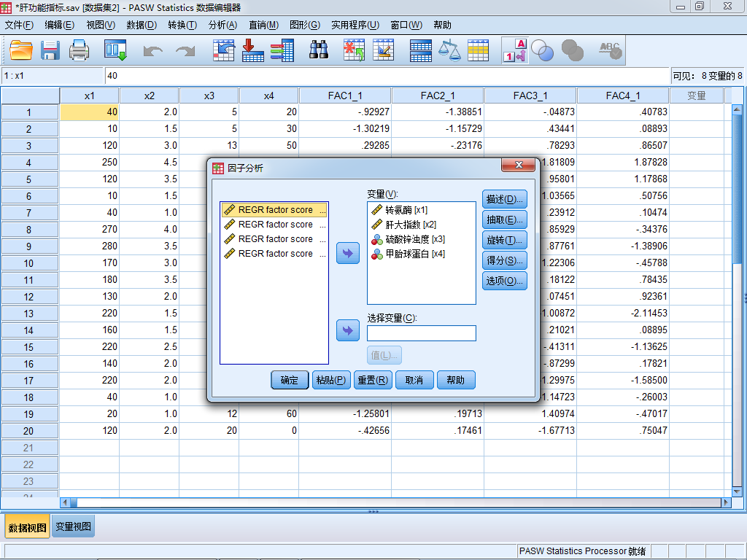Click the 重置(R) button
Image resolution: width=747 pixels, height=560 pixels.
pos(373,380)
